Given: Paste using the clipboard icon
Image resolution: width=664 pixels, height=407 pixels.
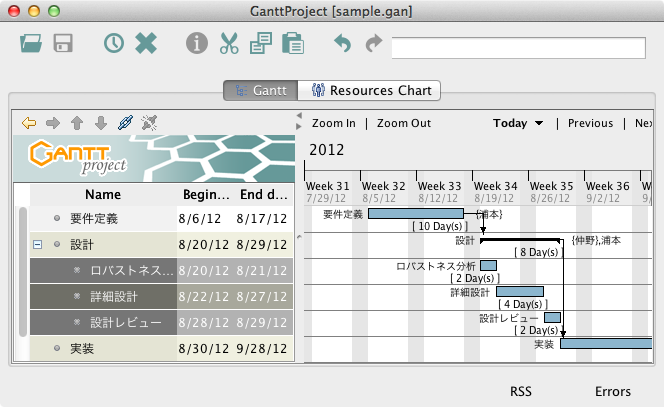Looking at the screenshot, I should pos(293,44).
